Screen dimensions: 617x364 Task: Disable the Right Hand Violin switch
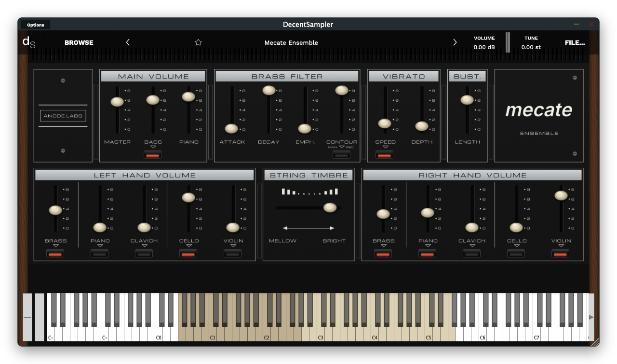coord(561,254)
